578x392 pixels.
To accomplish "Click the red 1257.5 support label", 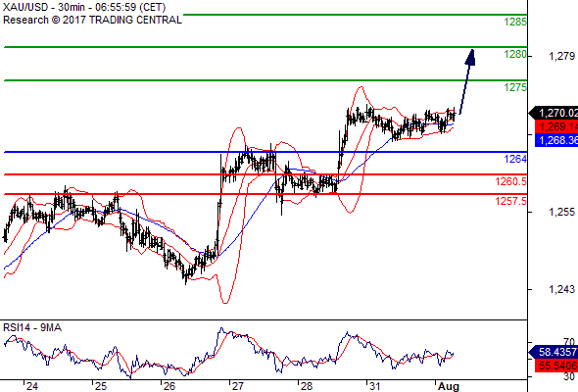I will coord(511,201).
